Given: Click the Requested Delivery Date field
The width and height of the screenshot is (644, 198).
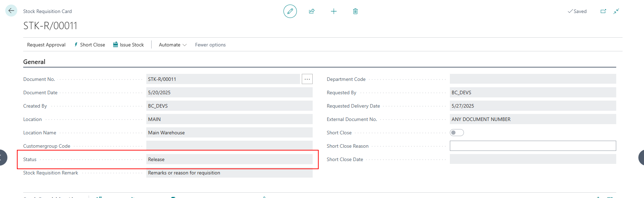Looking at the screenshot, I should click(x=533, y=106).
